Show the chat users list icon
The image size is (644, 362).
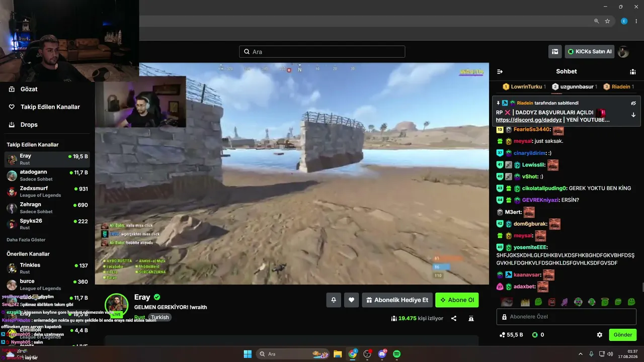[633, 71]
